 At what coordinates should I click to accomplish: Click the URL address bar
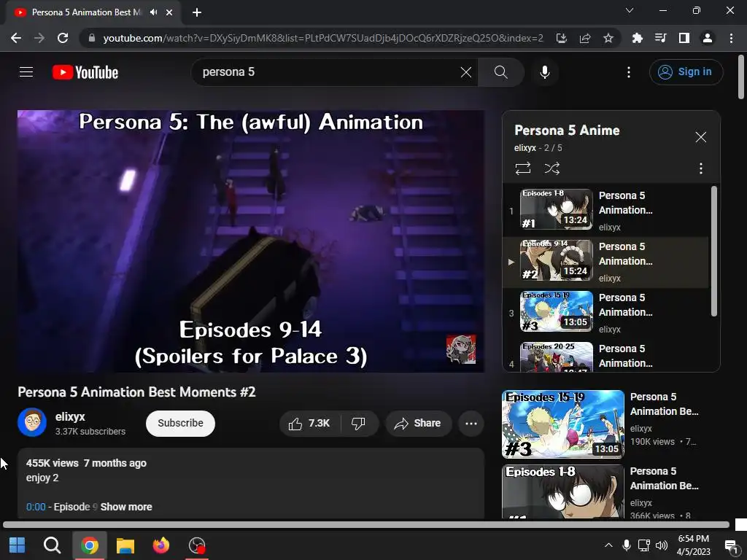pos(323,38)
